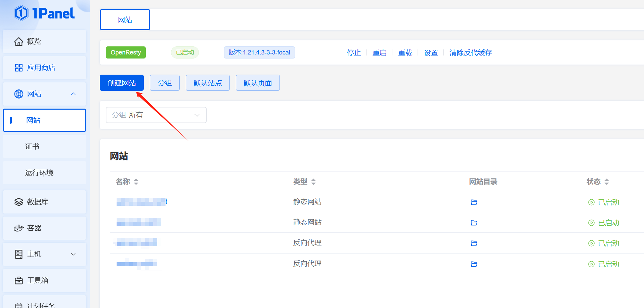Toggle 已启动 status of second static website
Image resolution: width=644 pixels, height=308 pixels.
tap(604, 223)
